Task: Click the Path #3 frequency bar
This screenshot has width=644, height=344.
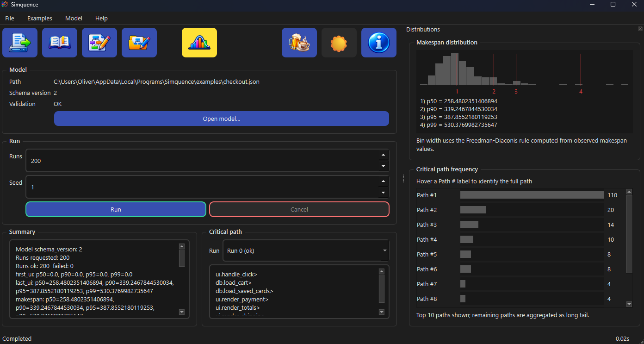Action: [x=469, y=225]
